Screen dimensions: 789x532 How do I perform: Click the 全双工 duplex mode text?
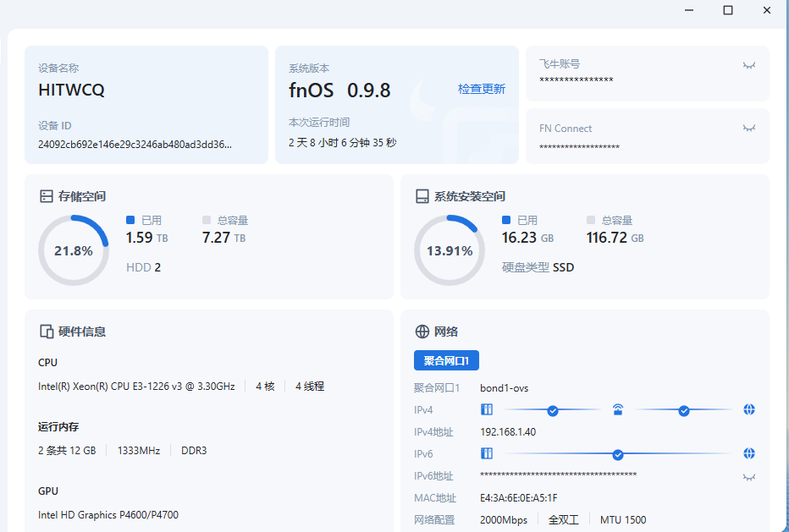click(564, 520)
